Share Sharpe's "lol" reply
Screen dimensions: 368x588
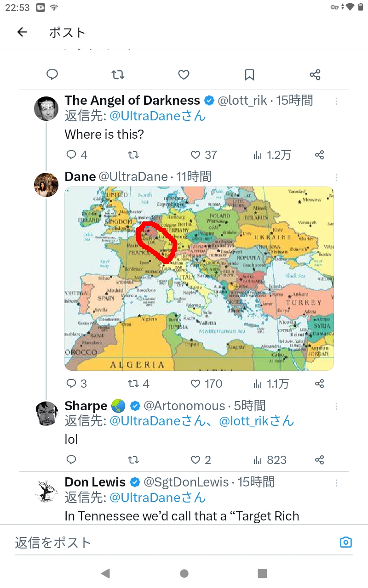(x=320, y=460)
